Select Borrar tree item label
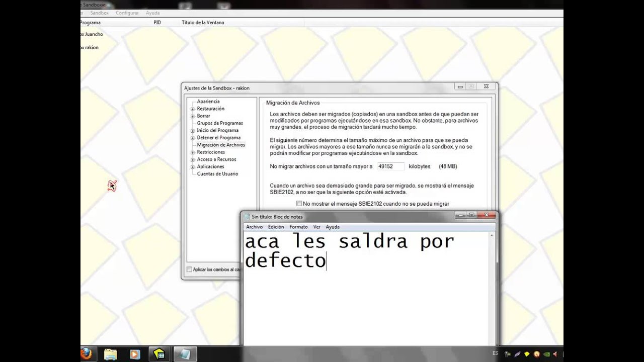 pos(203,116)
